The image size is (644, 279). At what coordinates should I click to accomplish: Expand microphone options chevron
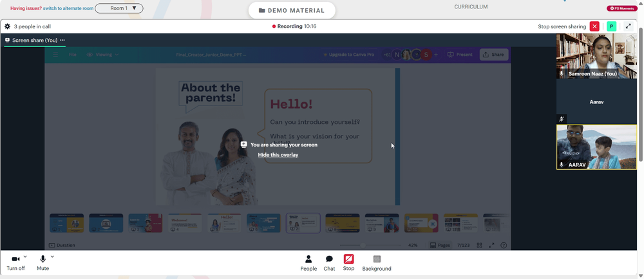[x=52, y=257]
